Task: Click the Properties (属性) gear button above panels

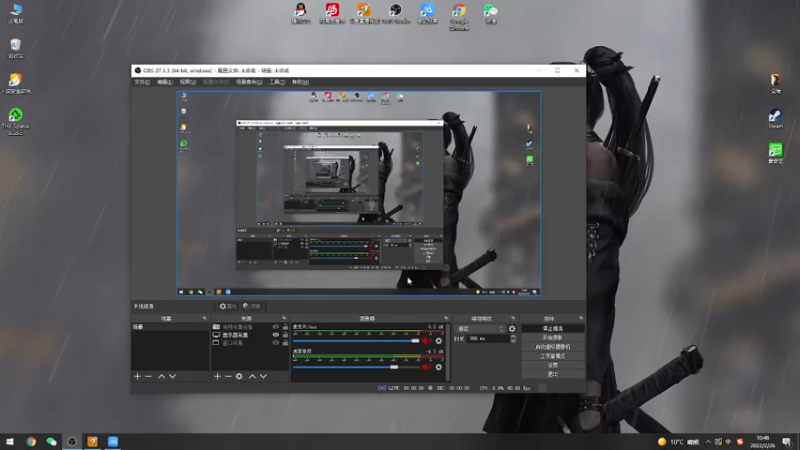Action: coord(228,306)
